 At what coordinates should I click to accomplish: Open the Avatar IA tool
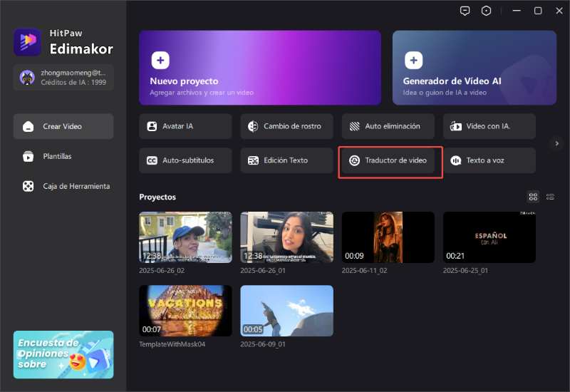tap(185, 126)
